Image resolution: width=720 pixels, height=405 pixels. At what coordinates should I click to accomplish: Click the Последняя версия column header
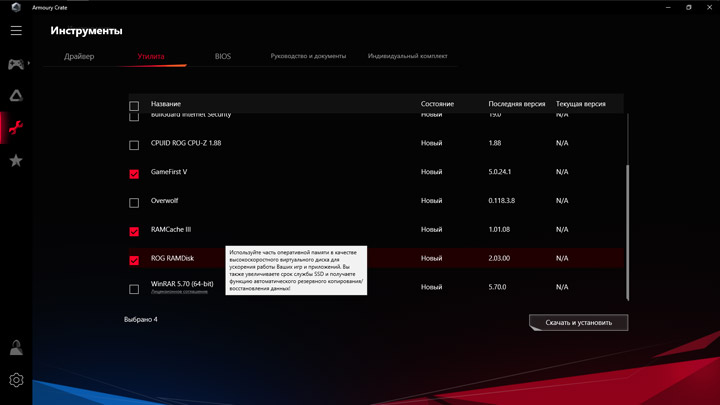[x=517, y=104]
